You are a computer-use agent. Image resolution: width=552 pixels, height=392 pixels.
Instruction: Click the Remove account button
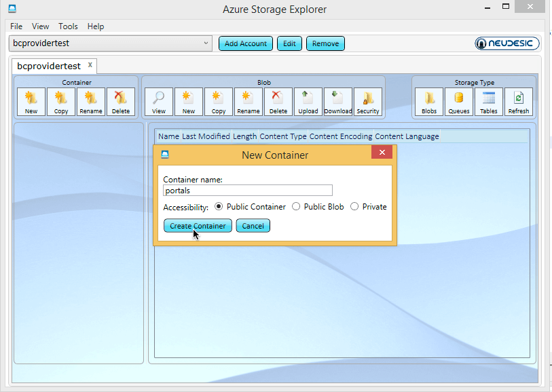tap(325, 43)
